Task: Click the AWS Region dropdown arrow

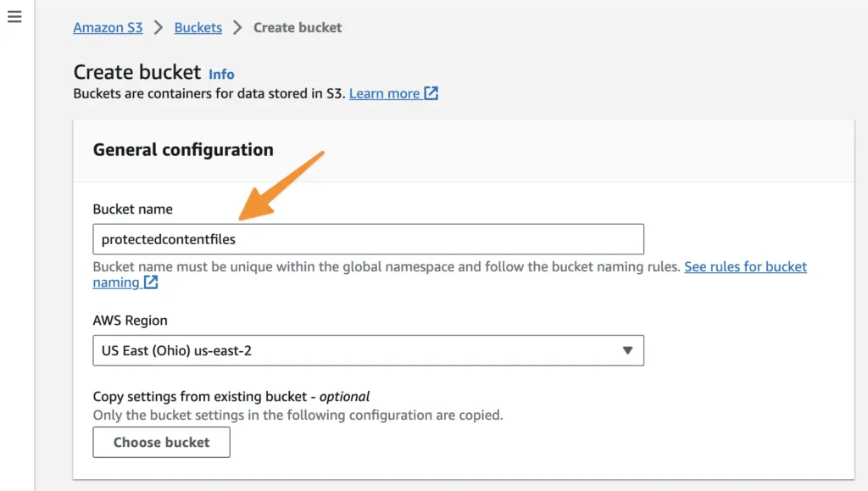Action: pos(627,350)
